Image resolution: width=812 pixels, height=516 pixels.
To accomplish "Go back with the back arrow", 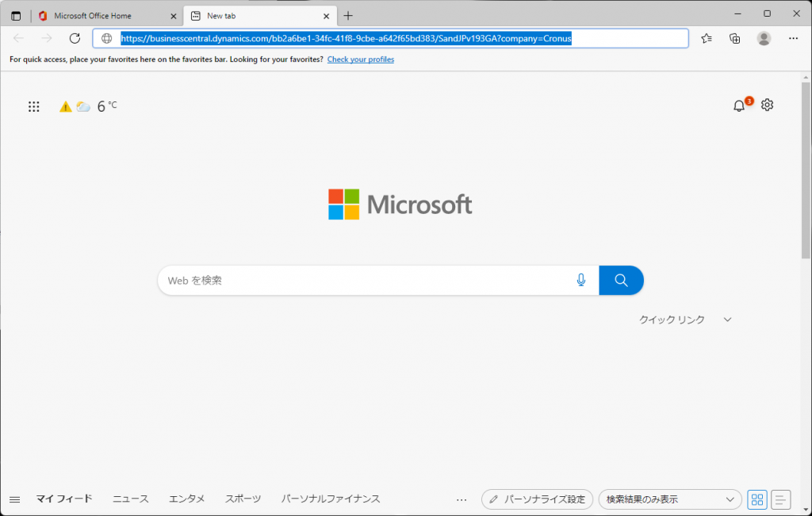I will pyautogui.click(x=19, y=38).
